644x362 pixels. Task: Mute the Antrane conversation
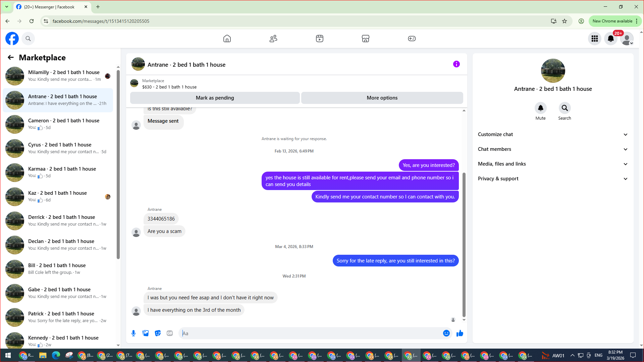click(540, 108)
